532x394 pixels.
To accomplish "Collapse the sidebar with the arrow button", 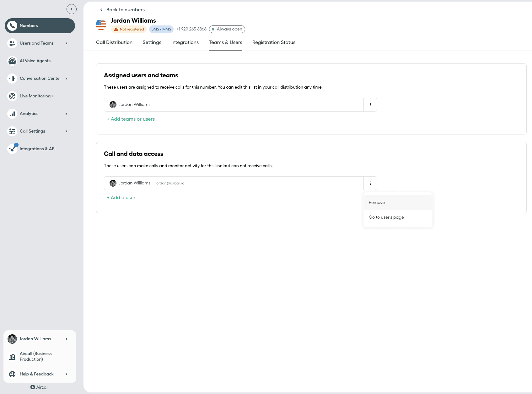I will coord(72,9).
